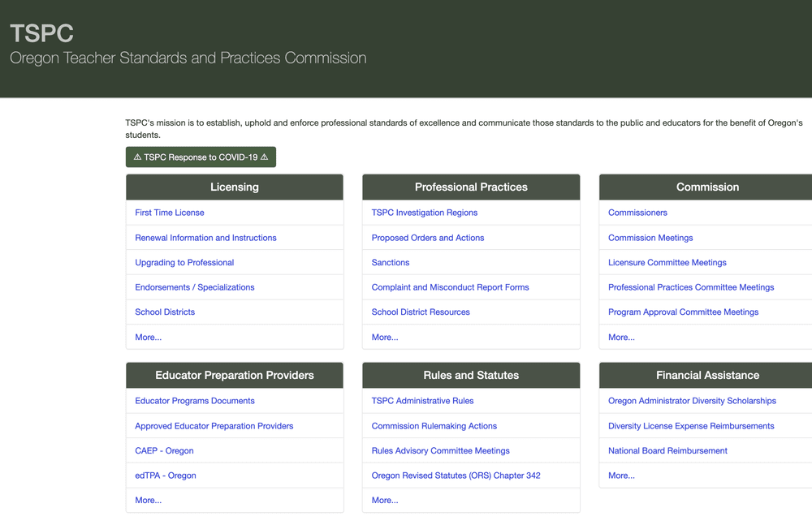812x525 pixels.
Task: Open Endorsements / Specializations link
Action: tap(195, 287)
